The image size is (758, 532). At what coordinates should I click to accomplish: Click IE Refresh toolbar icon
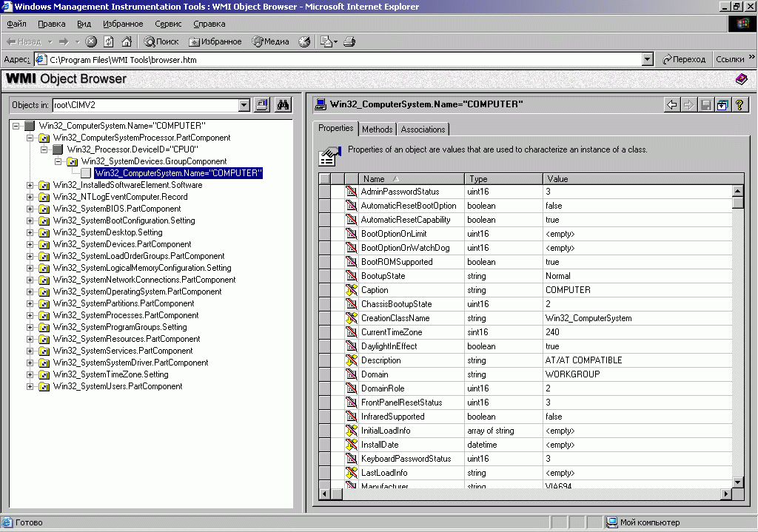coord(109,41)
